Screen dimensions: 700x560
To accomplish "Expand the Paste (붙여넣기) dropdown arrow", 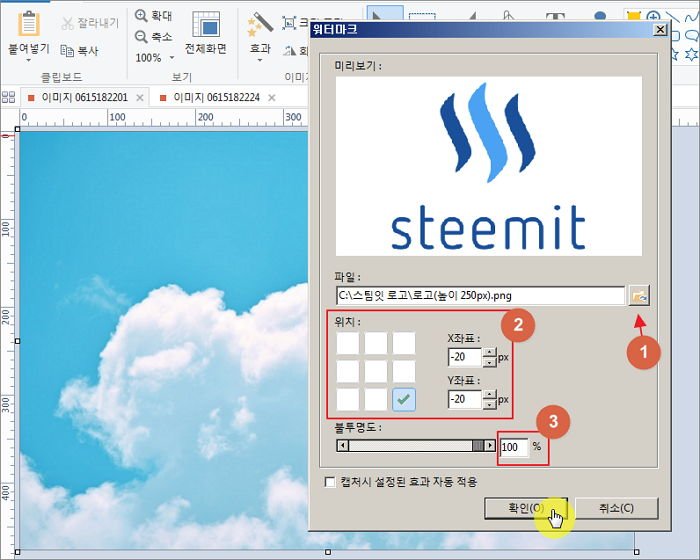I will pos(29,60).
